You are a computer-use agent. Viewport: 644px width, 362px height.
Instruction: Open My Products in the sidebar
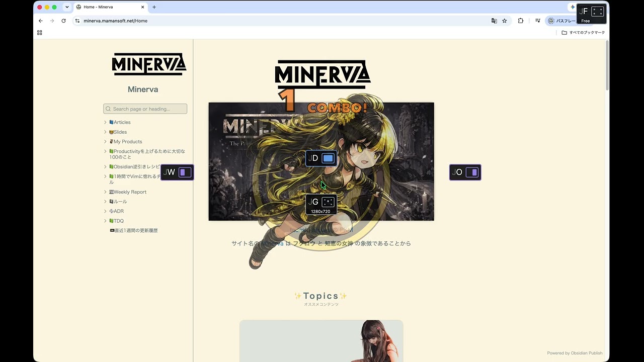click(x=126, y=141)
